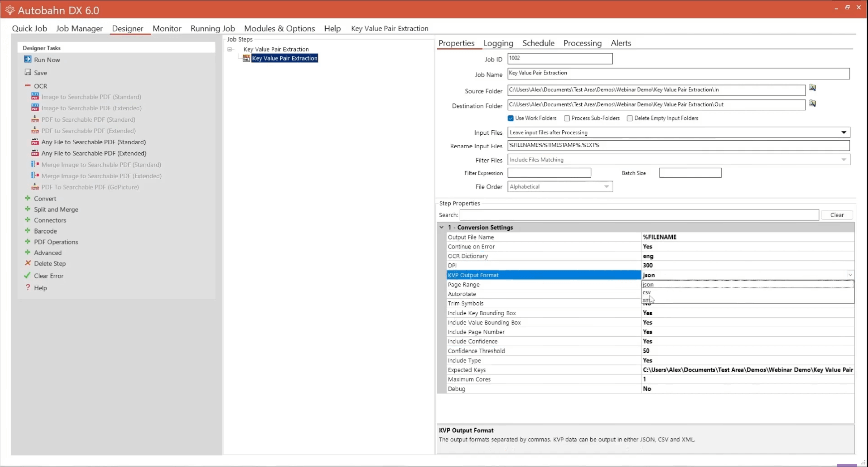The width and height of the screenshot is (868, 467).
Task: Click the Clear Error green checkmark icon
Action: (28, 276)
